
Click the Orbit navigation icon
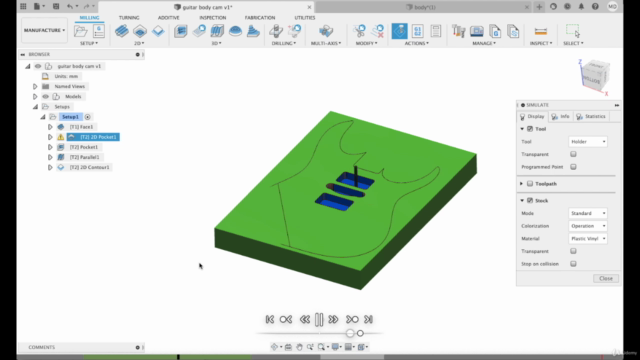pyautogui.click(x=274, y=347)
